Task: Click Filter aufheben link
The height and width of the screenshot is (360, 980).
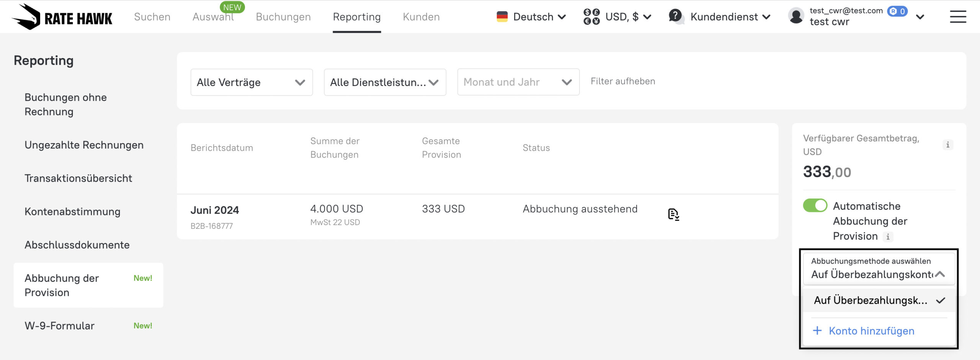Action: coord(622,81)
